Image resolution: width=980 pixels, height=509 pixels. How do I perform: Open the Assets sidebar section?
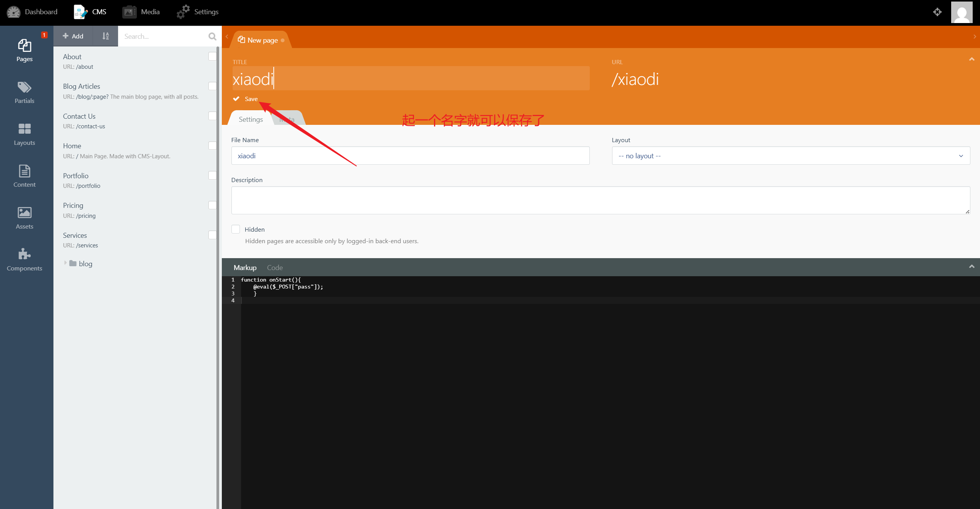24,218
